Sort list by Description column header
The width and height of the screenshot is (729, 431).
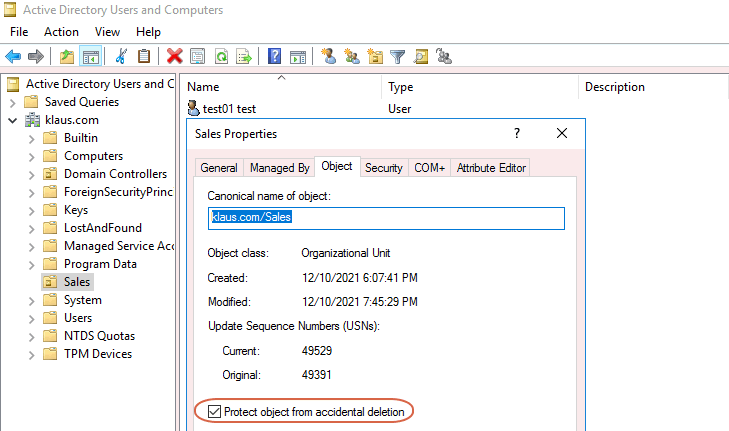coord(653,87)
